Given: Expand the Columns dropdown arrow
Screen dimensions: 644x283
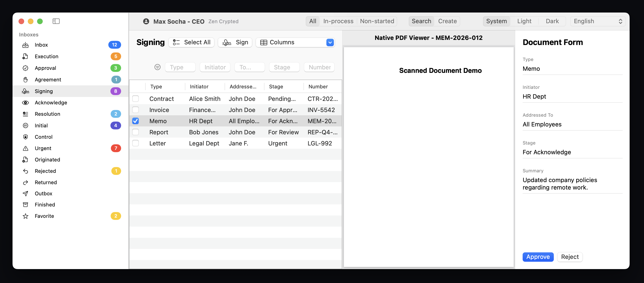Looking at the screenshot, I should pos(330,42).
